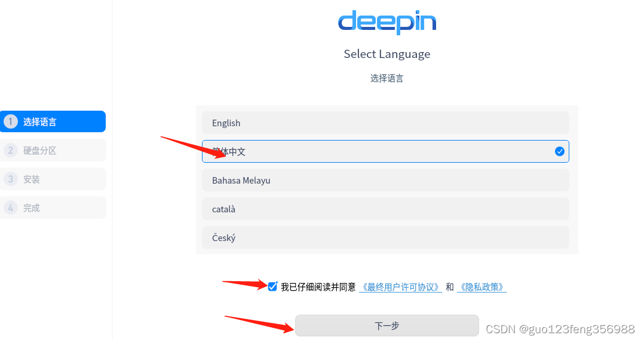Toggle the agreement checkbox 我已仔细阅读并同意
This screenshot has width=644, height=341.
pyautogui.click(x=272, y=287)
